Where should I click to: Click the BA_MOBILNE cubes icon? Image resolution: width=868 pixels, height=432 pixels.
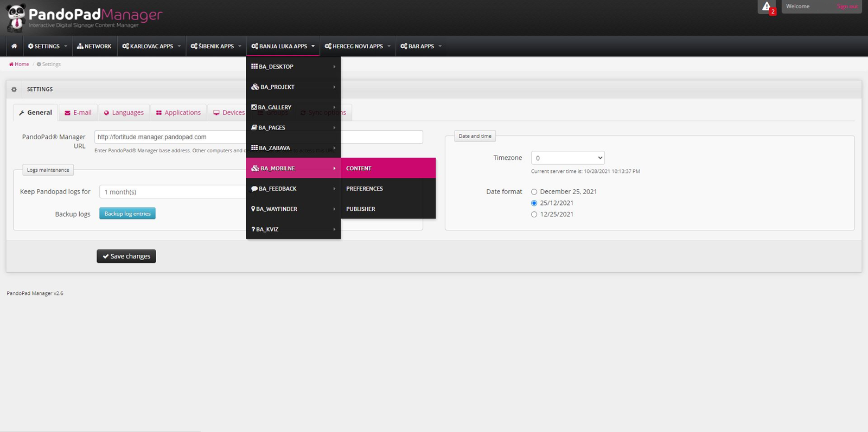(x=255, y=168)
